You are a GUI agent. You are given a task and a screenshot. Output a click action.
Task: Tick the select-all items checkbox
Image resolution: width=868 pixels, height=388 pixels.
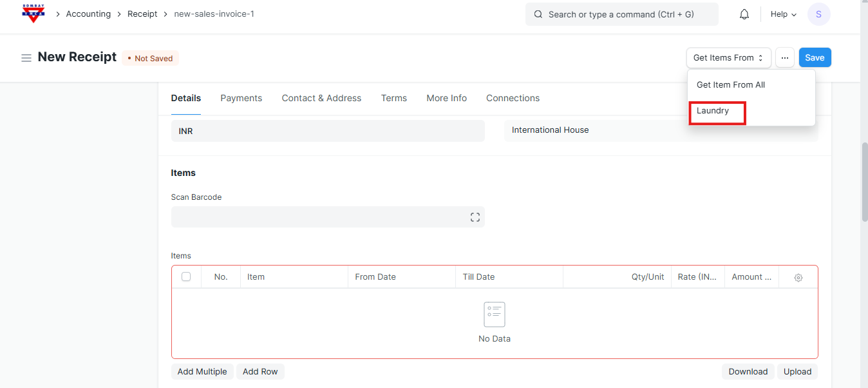pos(186,276)
